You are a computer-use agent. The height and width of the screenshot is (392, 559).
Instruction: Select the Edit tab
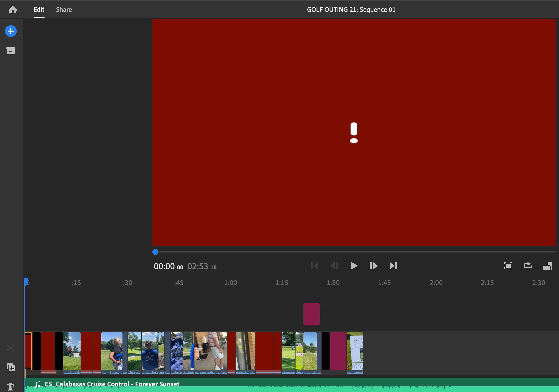pos(39,10)
